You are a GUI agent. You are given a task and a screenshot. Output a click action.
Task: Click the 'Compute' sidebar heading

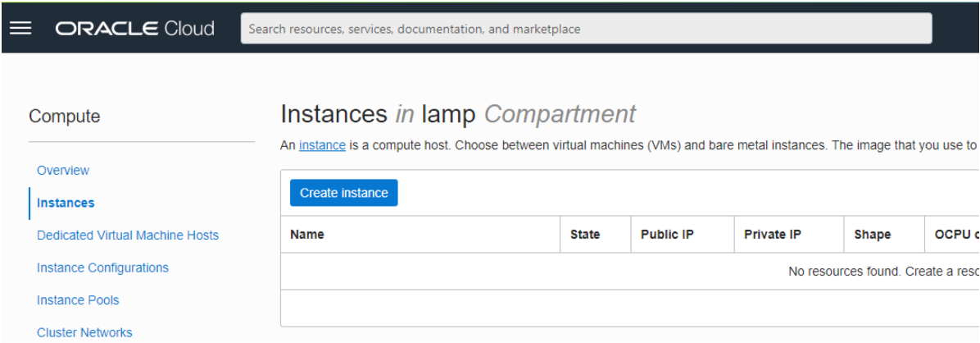tap(65, 117)
